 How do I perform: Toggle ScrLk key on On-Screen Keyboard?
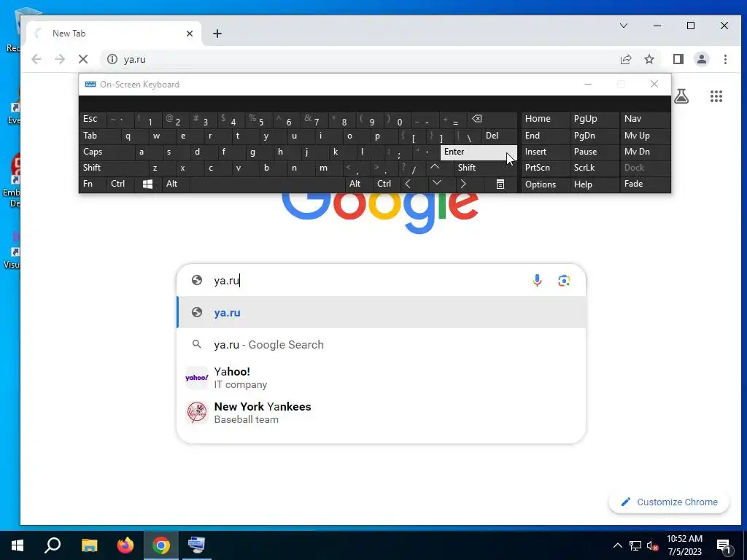click(x=595, y=168)
